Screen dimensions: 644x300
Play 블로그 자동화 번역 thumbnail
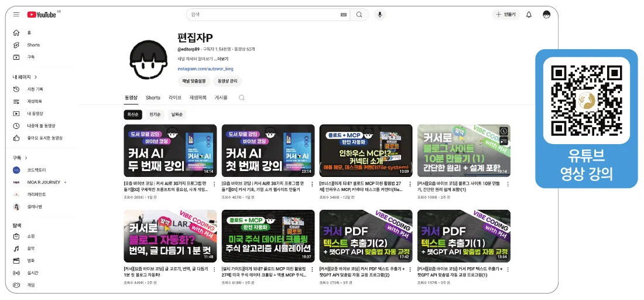click(170, 236)
